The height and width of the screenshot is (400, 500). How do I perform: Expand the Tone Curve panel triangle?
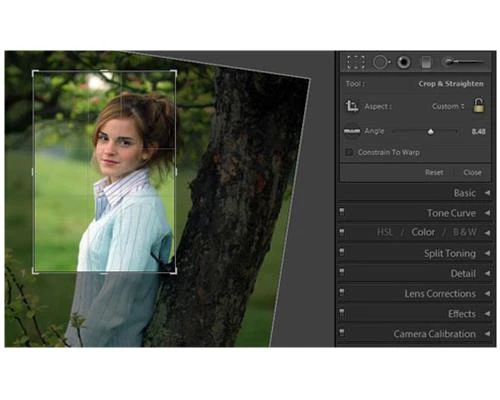(487, 213)
